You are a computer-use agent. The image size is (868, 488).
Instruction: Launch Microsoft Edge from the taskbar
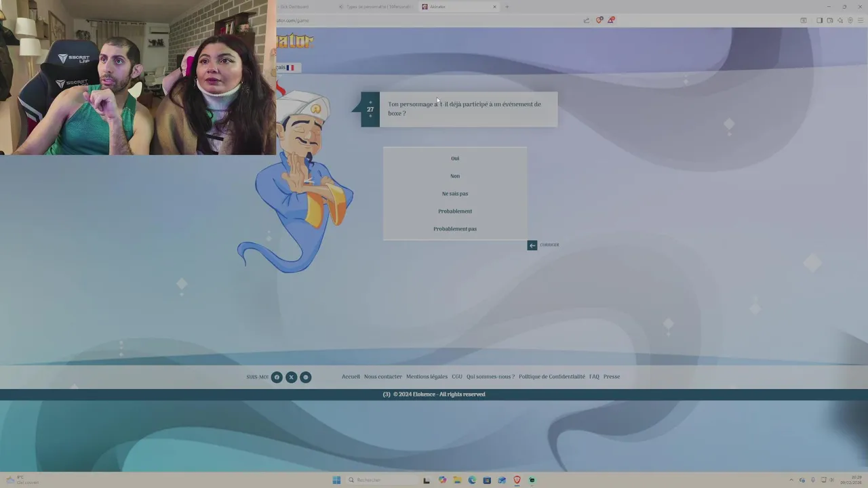tap(472, 481)
